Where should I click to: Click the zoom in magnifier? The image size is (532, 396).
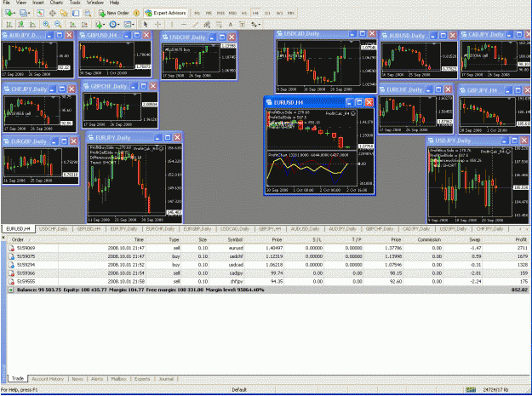click(47, 25)
